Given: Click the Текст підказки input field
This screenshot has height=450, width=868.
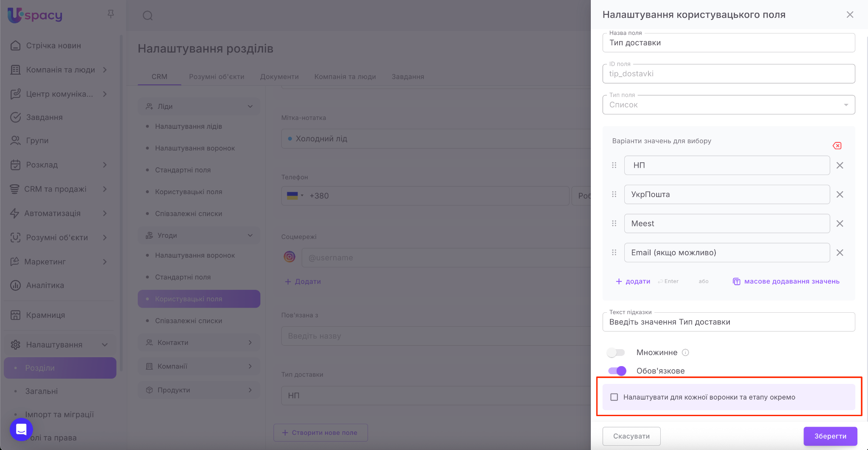Looking at the screenshot, I should (x=729, y=322).
